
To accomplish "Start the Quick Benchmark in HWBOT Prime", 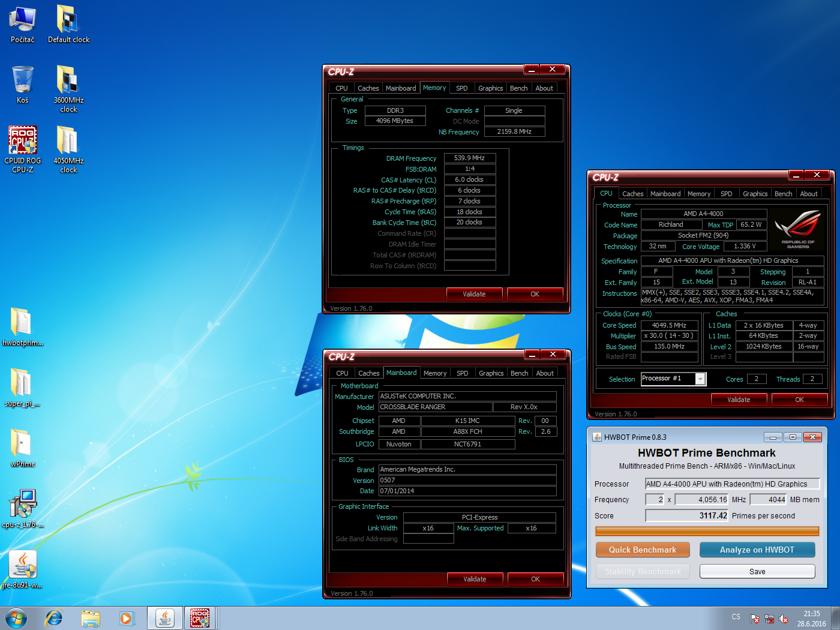I will [x=643, y=550].
